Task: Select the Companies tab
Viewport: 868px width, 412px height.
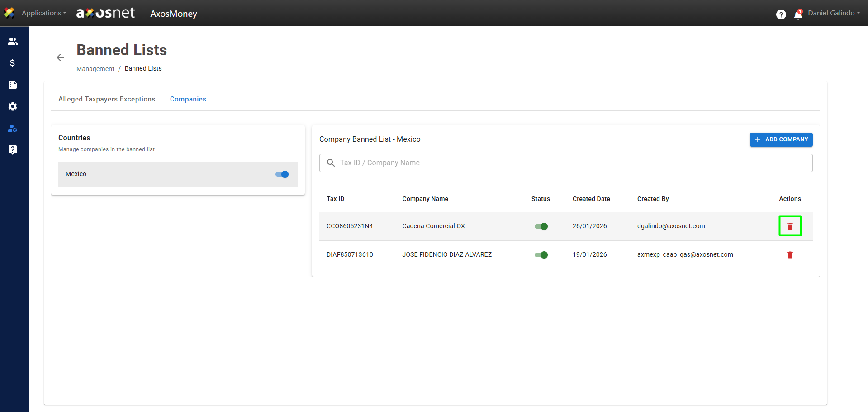Action: point(188,99)
